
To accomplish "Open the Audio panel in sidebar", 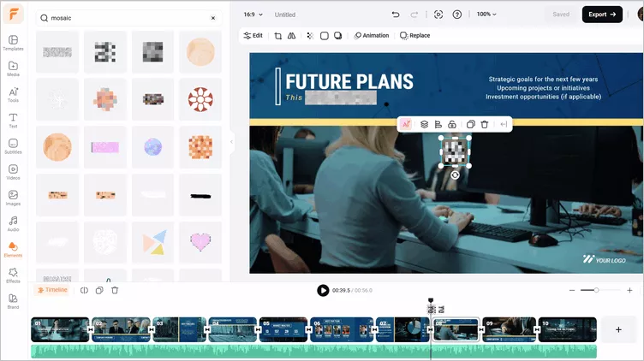I will [x=13, y=223].
